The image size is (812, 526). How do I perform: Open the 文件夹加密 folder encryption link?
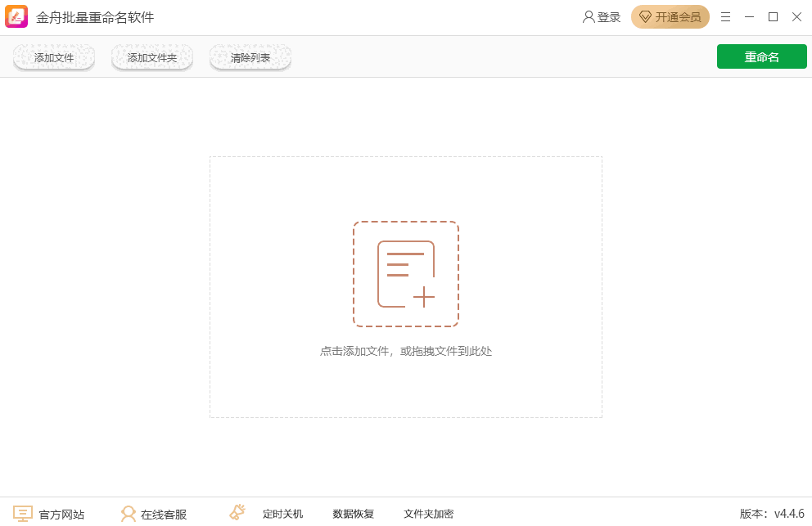tap(428, 514)
